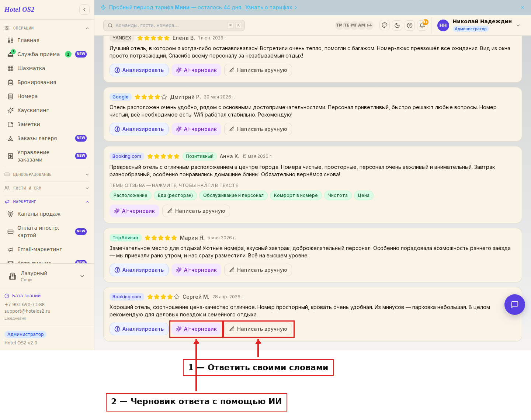531x420 pixels.
Task: Open Заметки in sidebar
Action: pos(47,124)
